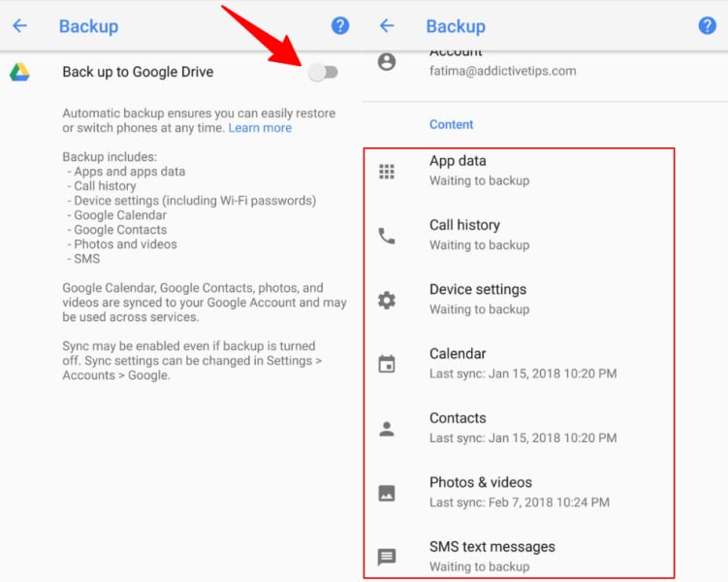The width and height of the screenshot is (728, 582).
Task: Click Photos' Last sync Feb 7 text
Action: [520, 502]
